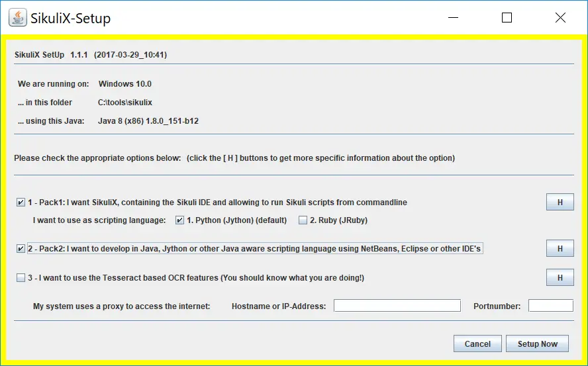588x366 pixels.
Task: Enable the Tesseract based OCR features checkbox
Action: click(x=21, y=278)
